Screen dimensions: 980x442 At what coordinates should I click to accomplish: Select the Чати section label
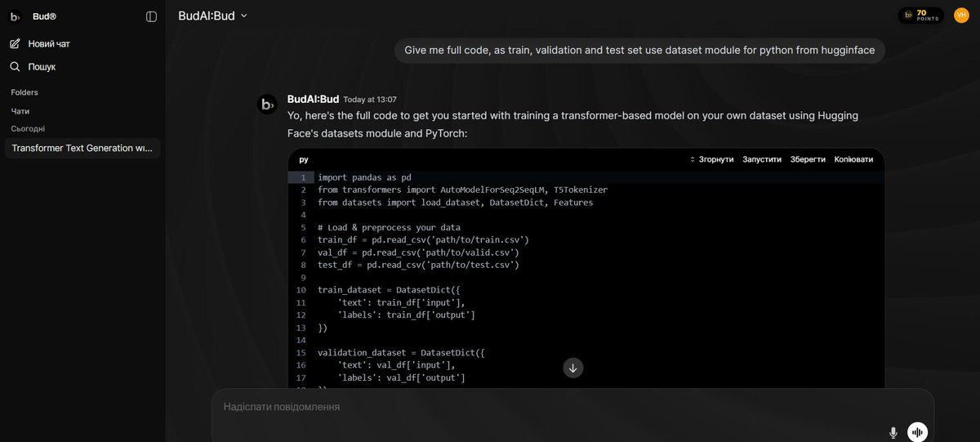click(x=20, y=111)
